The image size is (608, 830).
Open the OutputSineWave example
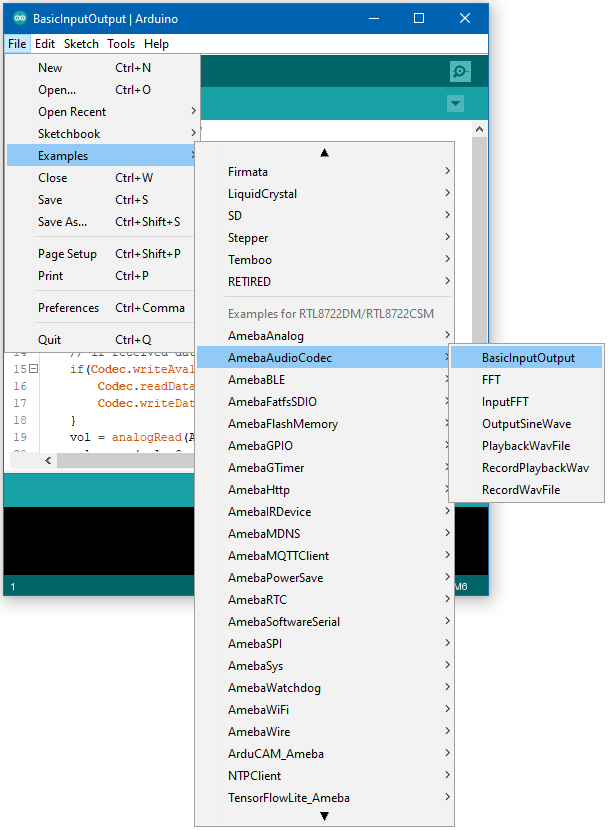pos(526,424)
